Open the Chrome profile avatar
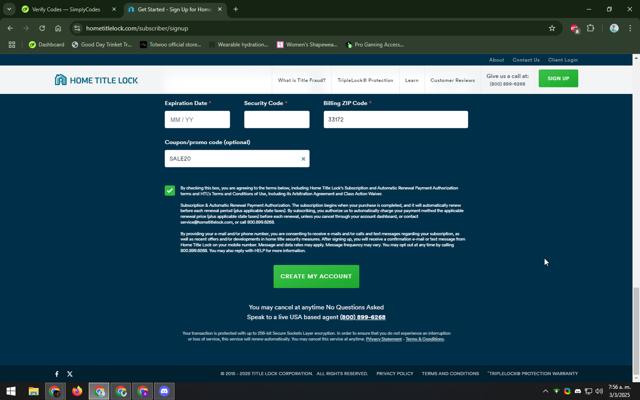Screen dimensions: 640x400 [614, 28]
